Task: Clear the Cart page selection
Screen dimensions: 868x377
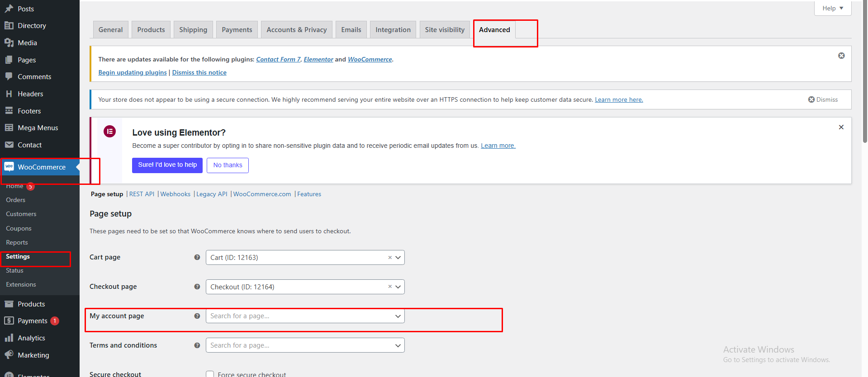Action: coord(390,257)
